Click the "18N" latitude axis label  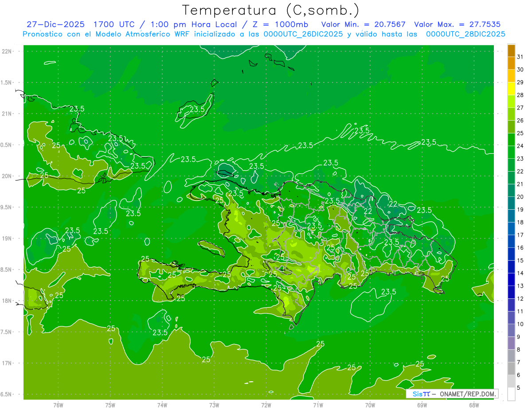tap(7, 301)
